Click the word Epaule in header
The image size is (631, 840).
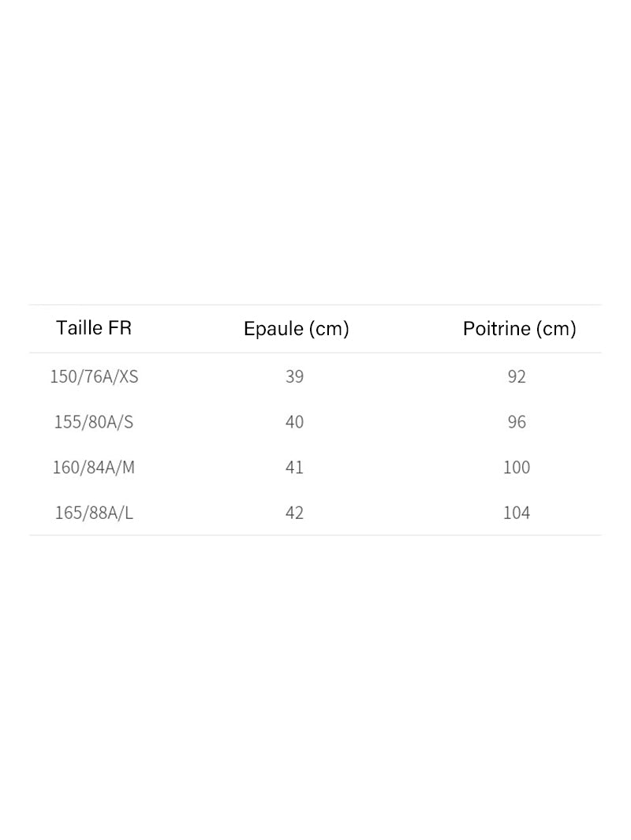pos(273,328)
